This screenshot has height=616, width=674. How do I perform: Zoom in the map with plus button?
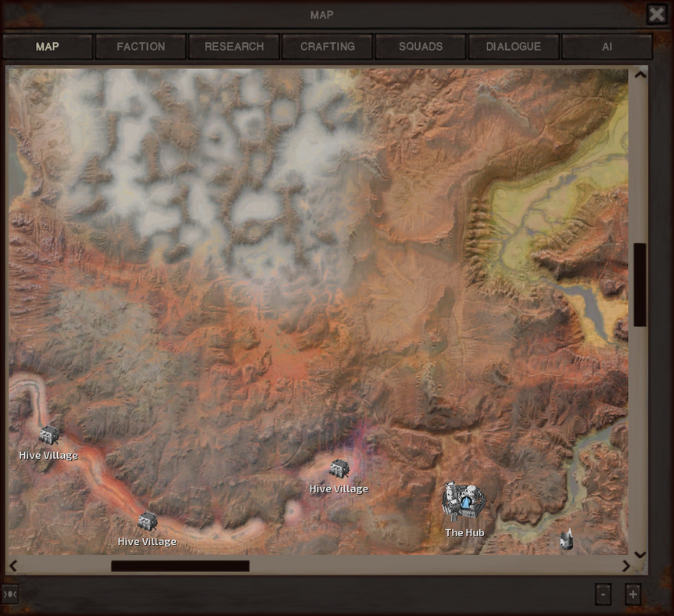[633, 595]
